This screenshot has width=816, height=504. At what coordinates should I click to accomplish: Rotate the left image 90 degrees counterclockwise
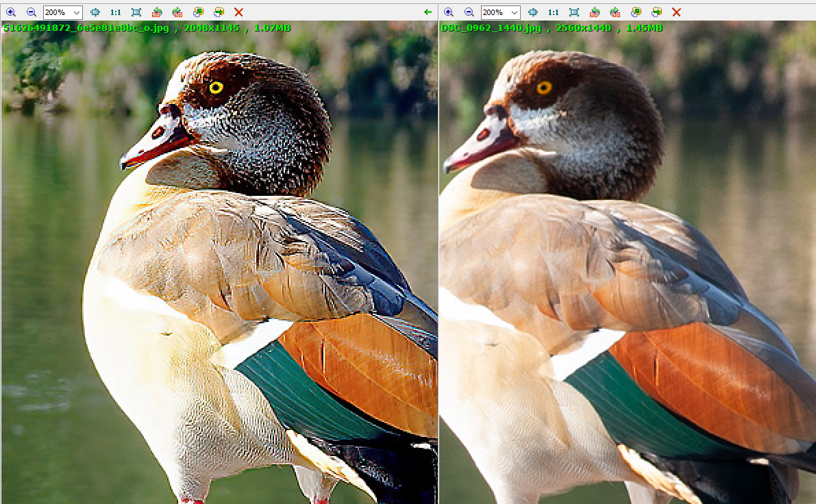pyautogui.click(x=157, y=12)
